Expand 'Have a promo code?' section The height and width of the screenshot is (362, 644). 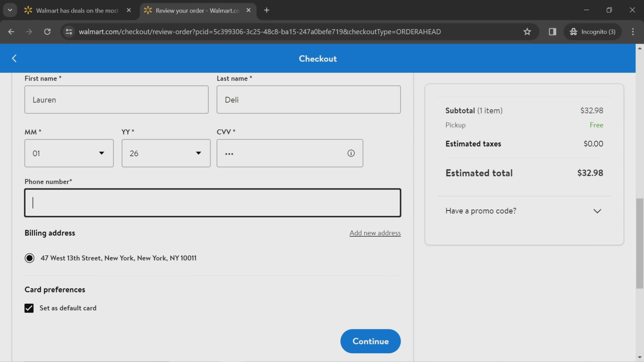524,211
